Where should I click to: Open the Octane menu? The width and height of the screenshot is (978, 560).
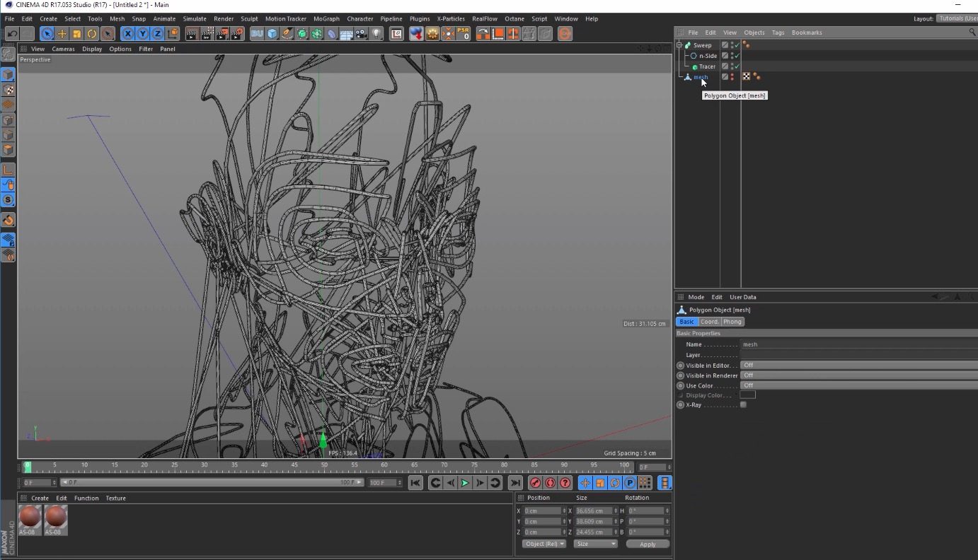(x=514, y=19)
